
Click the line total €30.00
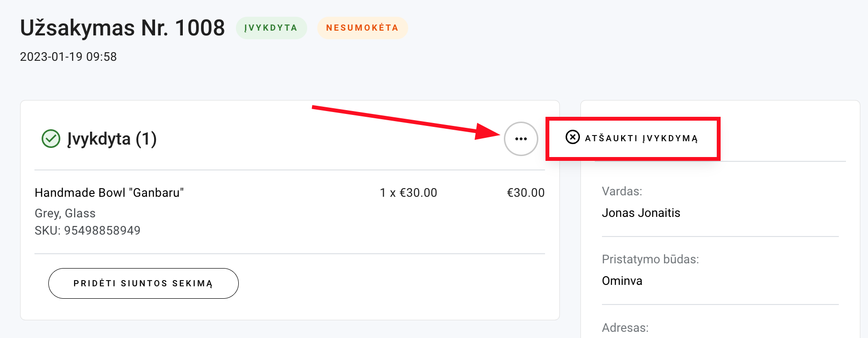(x=525, y=192)
